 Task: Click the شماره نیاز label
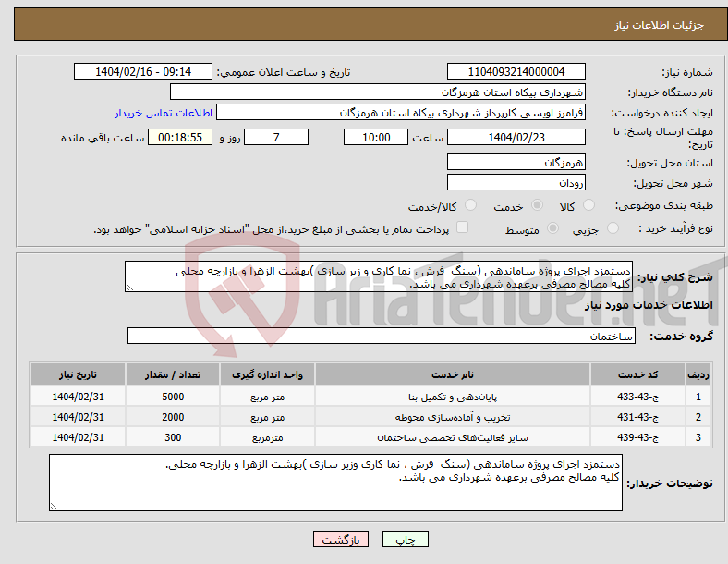click(687, 72)
